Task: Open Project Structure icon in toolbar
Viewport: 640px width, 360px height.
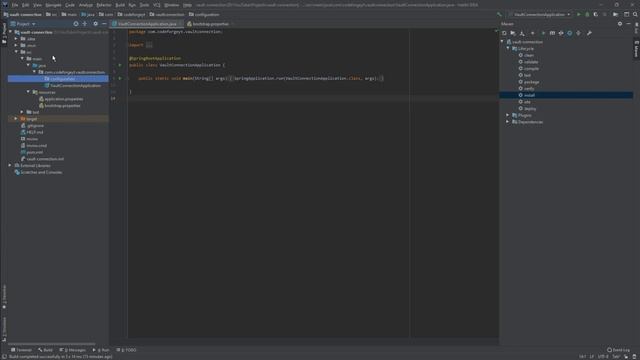Action: coord(616,15)
